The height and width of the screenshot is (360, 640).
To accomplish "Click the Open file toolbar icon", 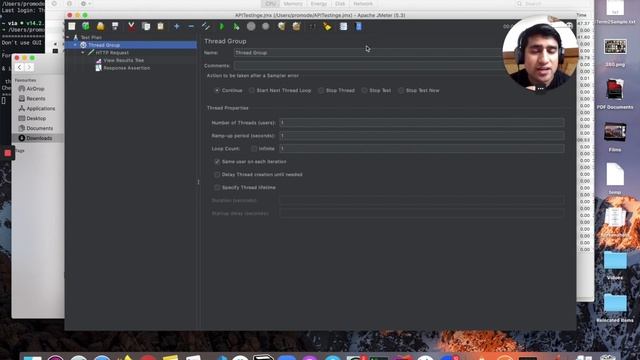I will pos(100,27).
